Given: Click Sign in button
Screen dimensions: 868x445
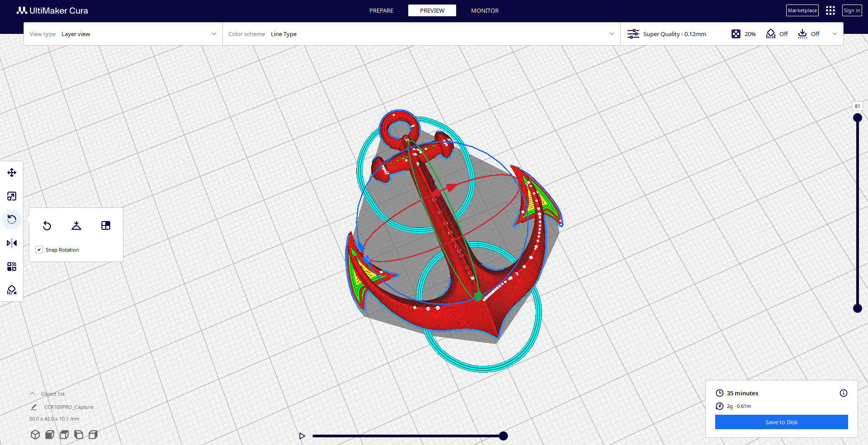Looking at the screenshot, I should pos(852,10).
